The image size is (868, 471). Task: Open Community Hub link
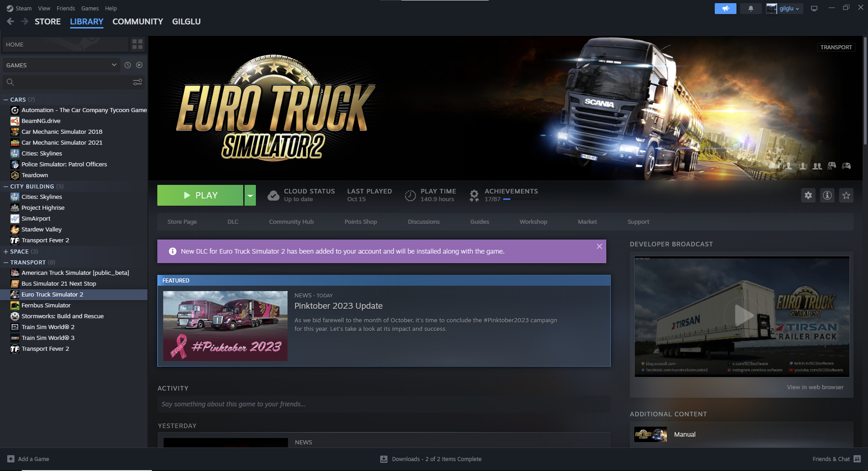pos(291,221)
